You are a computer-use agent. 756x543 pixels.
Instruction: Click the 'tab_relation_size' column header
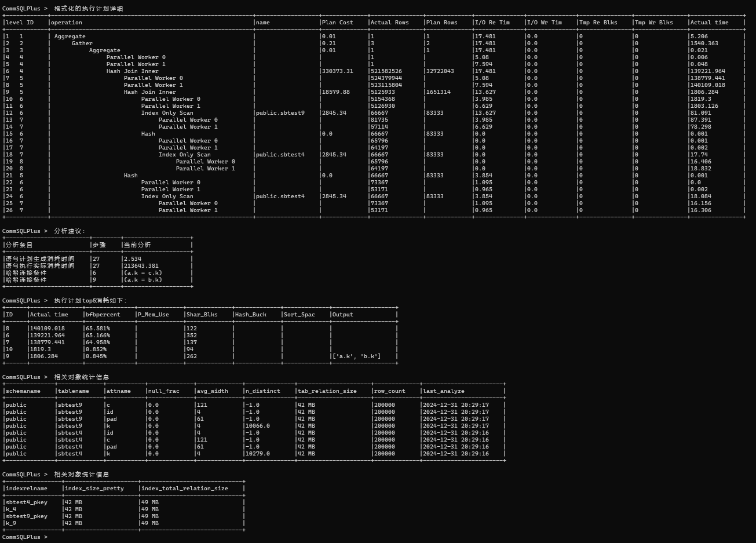pyautogui.click(x=327, y=391)
